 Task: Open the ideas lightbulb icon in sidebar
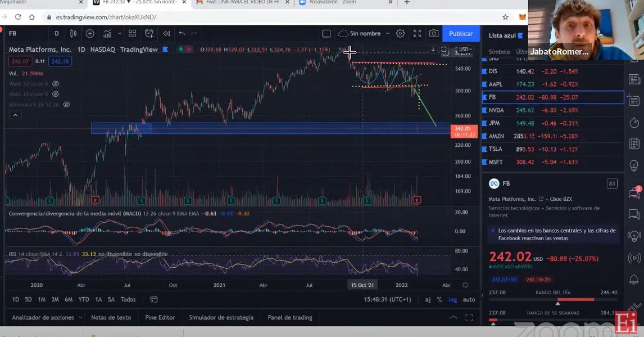634,165
